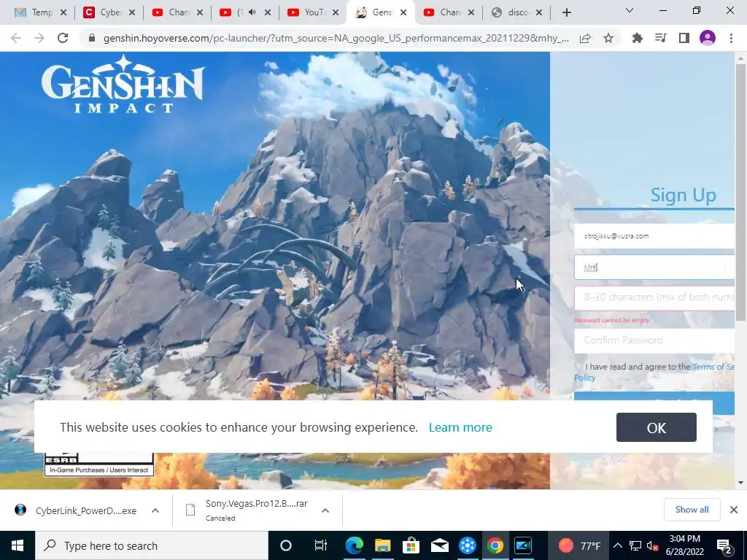Click the address bar URL
This screenshot has height=560, width=747.
click(x=336, y=38)
